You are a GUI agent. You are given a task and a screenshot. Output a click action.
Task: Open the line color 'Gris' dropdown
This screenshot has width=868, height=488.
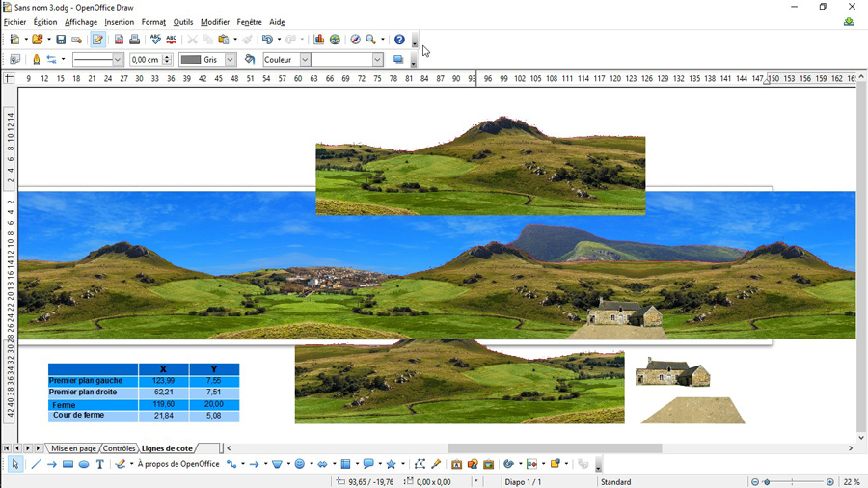point(230,60)
